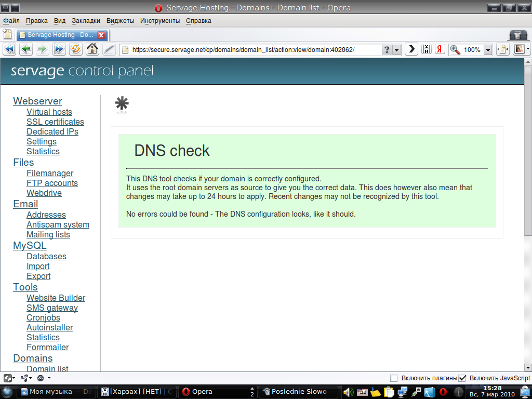
Task: Close the Servage Hosting tab
Action: [101, 35]
